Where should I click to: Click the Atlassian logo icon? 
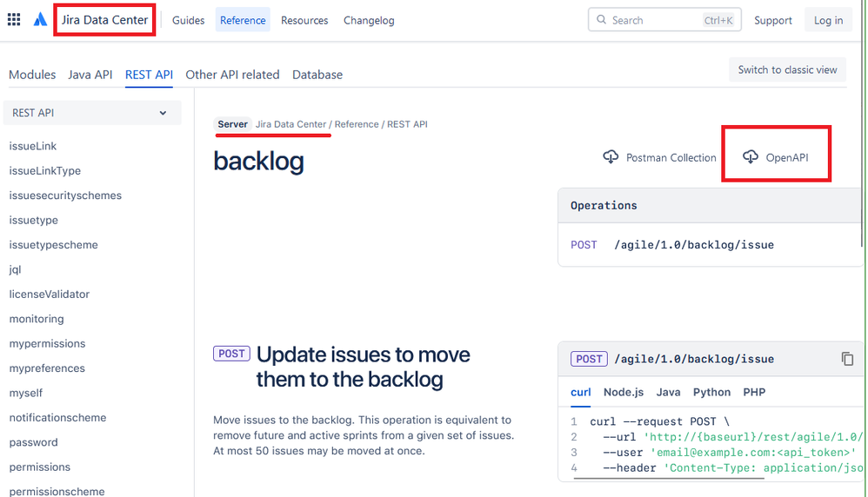pyautogui.click(x=40, y=20)
